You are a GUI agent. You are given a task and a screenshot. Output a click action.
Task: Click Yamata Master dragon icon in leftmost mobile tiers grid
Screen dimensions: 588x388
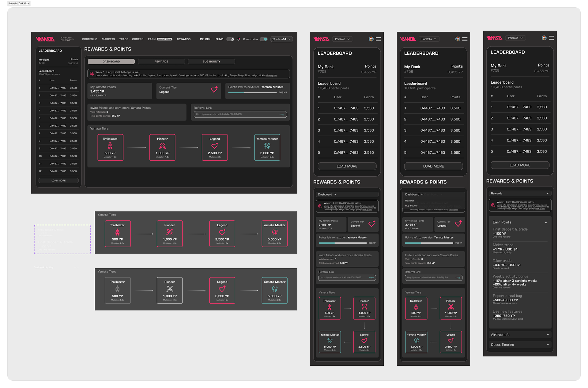point(330,341)
